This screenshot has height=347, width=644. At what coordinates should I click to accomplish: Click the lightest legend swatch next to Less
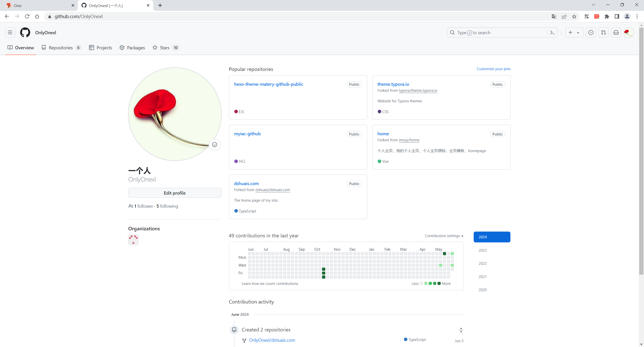coord(421,283)
